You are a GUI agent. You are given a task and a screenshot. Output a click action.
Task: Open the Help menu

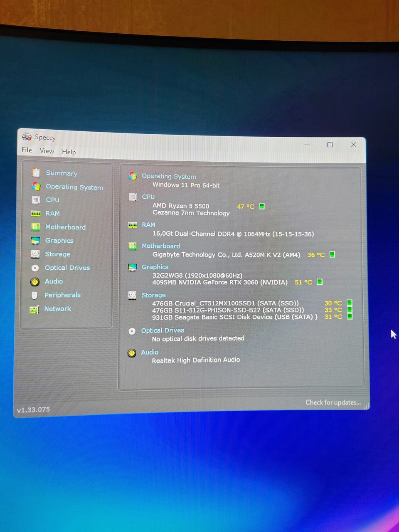point(69,152)
